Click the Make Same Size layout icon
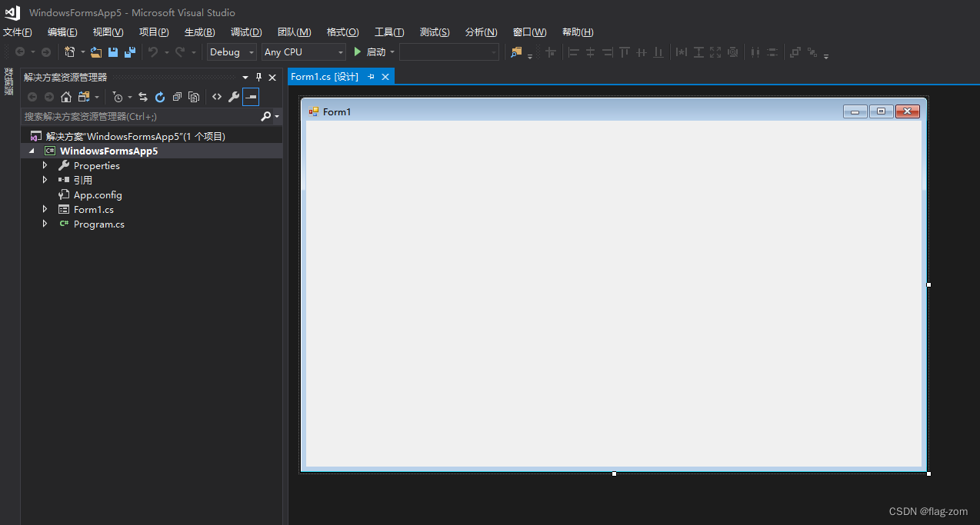The height and width of the screenshot is (525, 980). point(715,52)
